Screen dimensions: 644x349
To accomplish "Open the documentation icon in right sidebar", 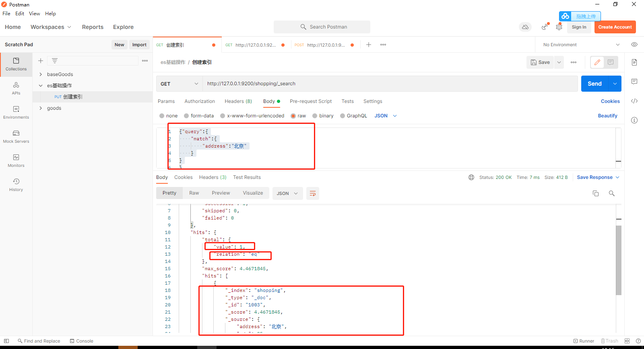I will tap(634, 62).
